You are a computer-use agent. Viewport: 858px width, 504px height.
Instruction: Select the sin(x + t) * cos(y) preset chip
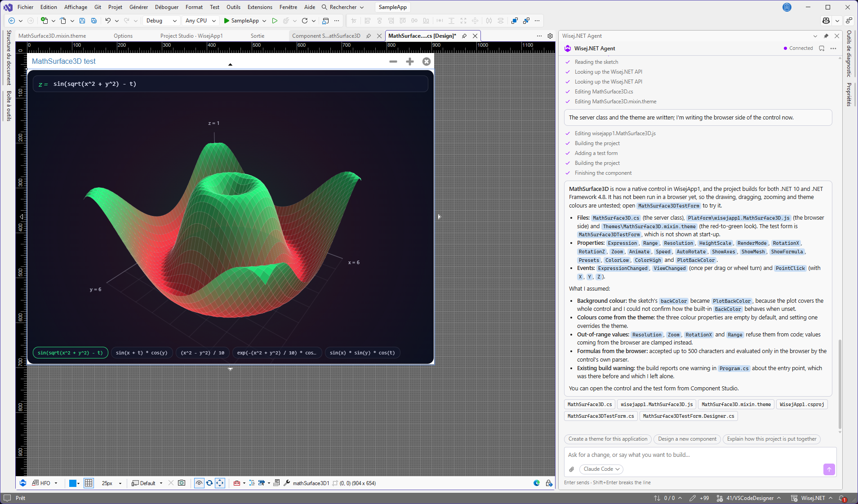tap(142, 353)
